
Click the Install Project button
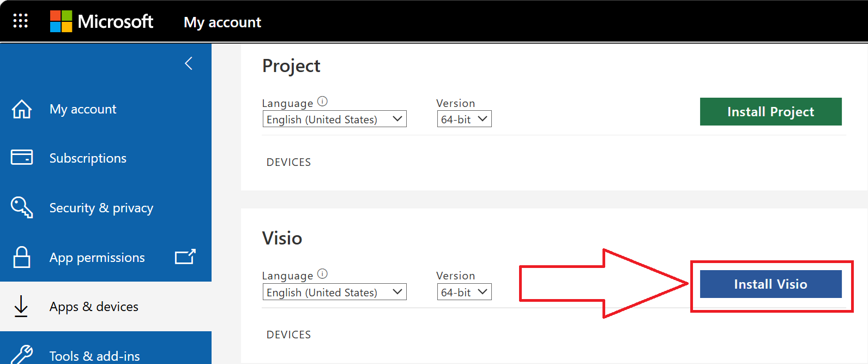click(770, 111)
